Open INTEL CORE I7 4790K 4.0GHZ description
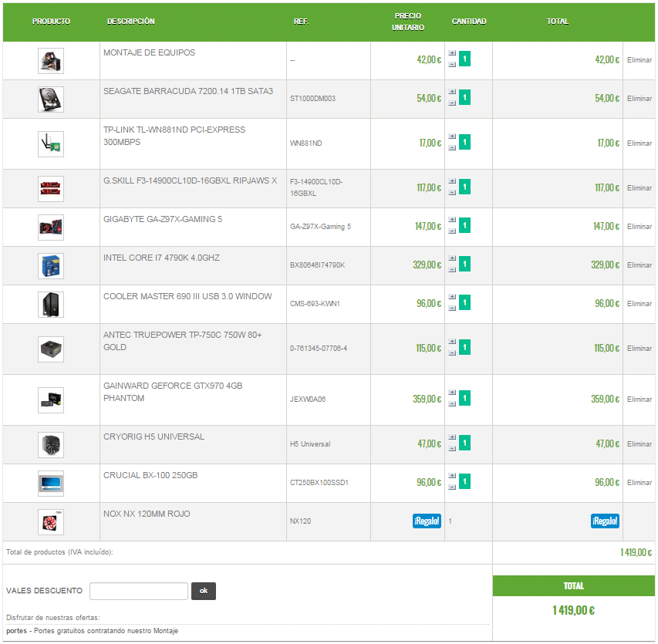658x644 pixels. [x=161, y=258]
